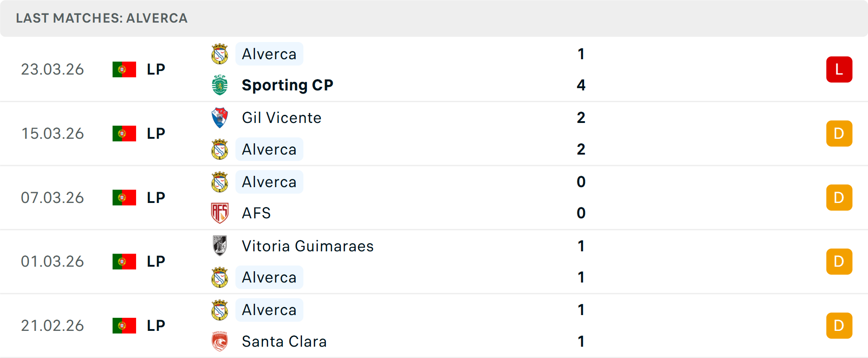Click Portugal flag for 15.03.26 match

point(124,133)
